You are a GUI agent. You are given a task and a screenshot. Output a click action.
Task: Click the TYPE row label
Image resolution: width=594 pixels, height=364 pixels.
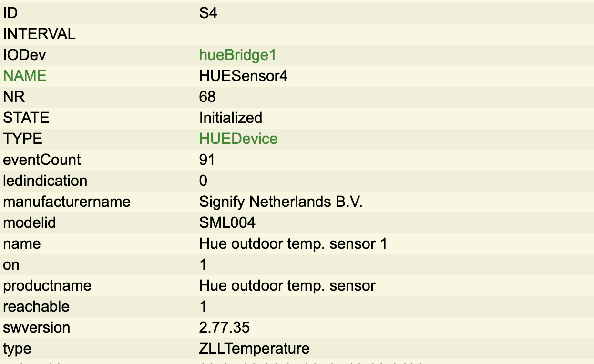pyautogui.click(x=22, y=139)
